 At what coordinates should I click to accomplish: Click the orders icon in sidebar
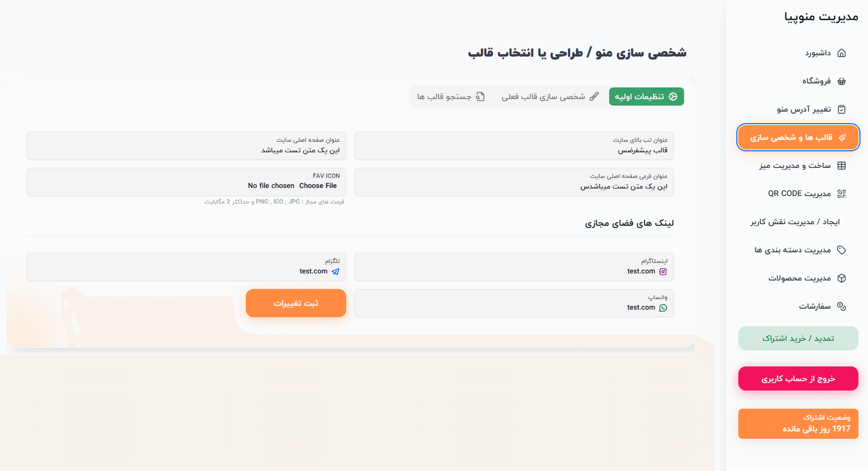pyautogui.click(x=842, y=307)
